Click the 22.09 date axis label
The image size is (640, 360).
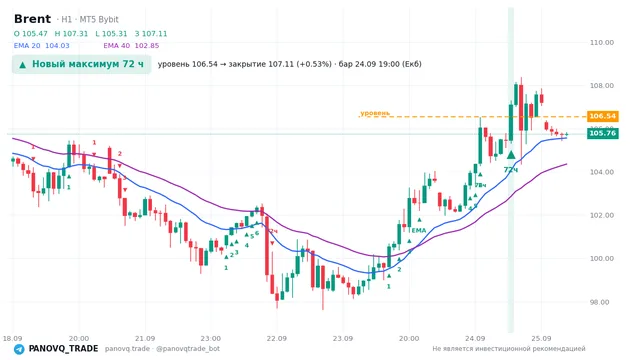(276, 338)
